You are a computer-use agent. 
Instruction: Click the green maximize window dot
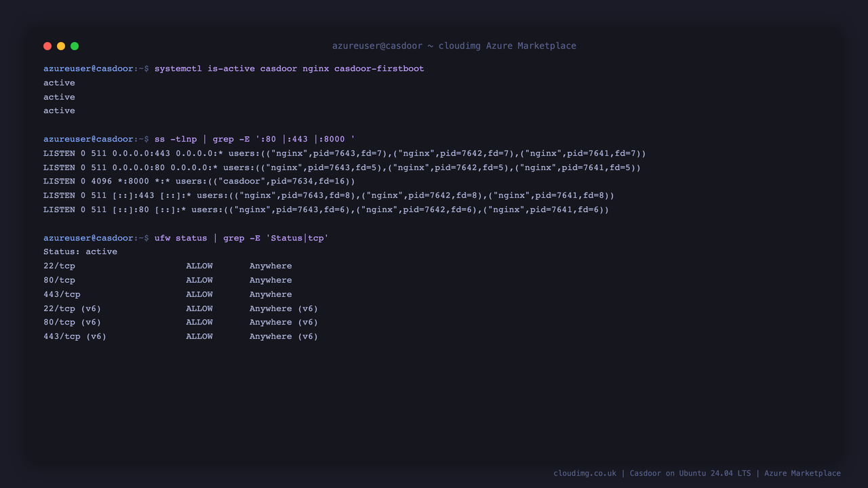click(75, 46)
